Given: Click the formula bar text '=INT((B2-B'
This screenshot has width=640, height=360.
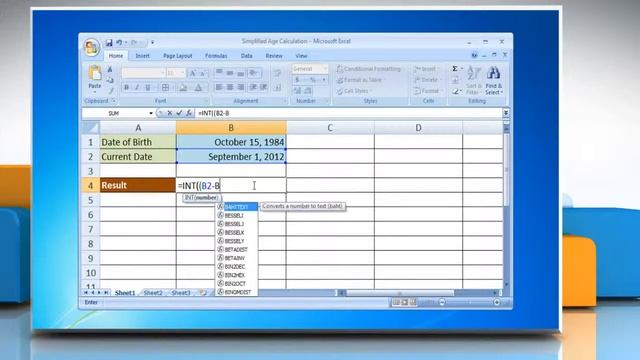Looking at the screenshot, I should coord(213,113).
